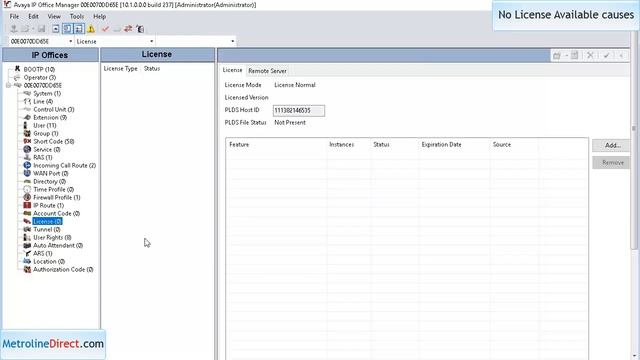
Task: Click the create new record icon in details toolbar
Action: tap(557, 55)
